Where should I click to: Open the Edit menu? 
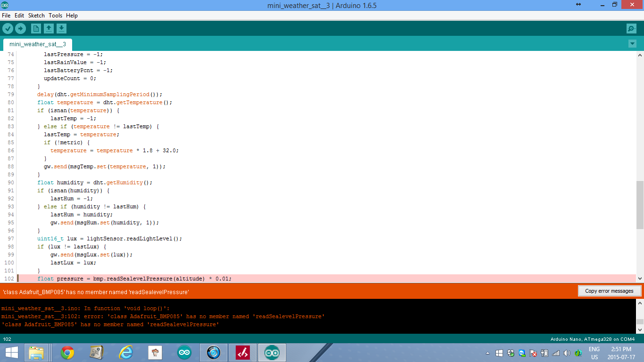[19, 16]
